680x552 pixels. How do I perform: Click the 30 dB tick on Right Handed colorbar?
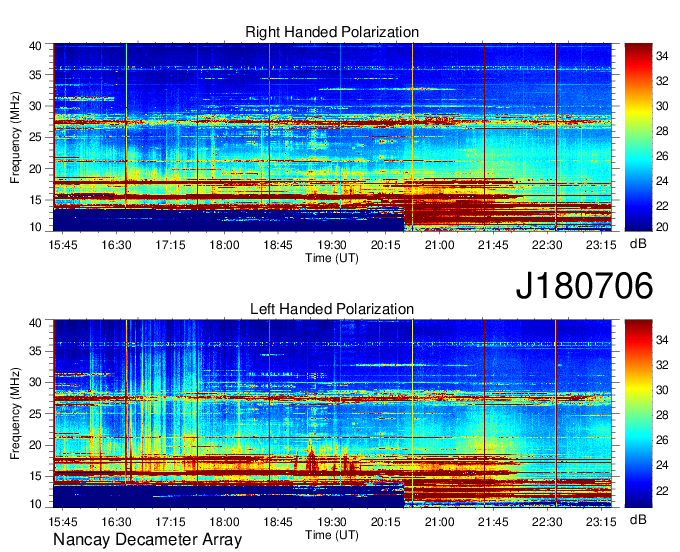[662, 106]
